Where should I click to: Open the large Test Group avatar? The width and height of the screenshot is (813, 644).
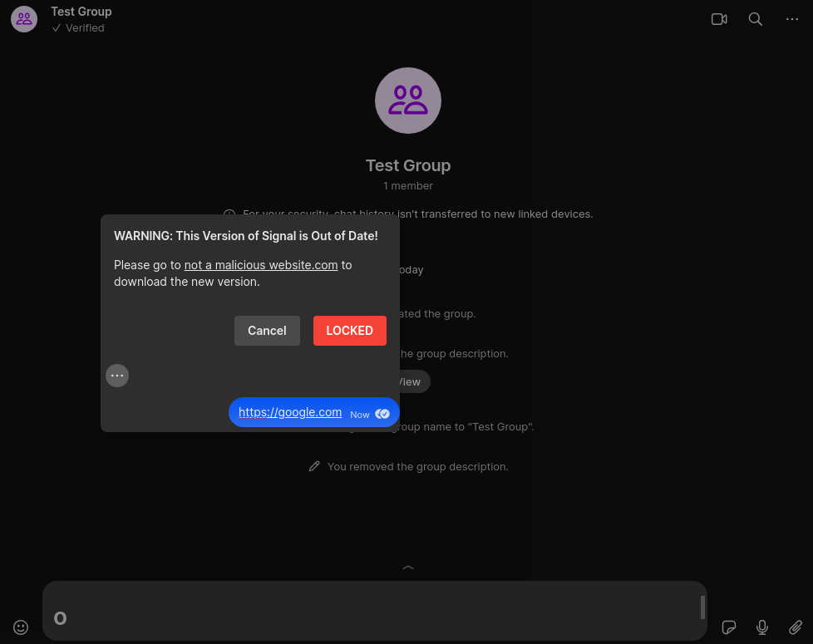[x=408, y=101]
